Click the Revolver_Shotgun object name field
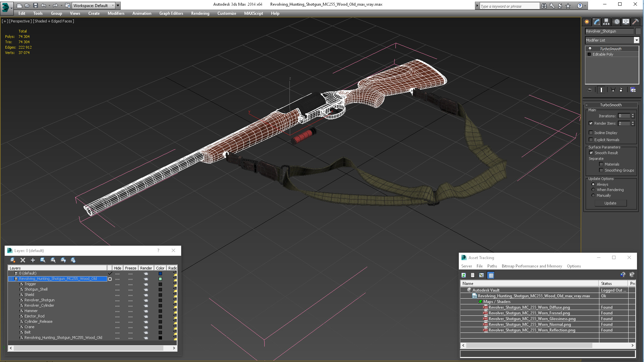The height and width of the screenshot is (362, 644). (609, 31)
